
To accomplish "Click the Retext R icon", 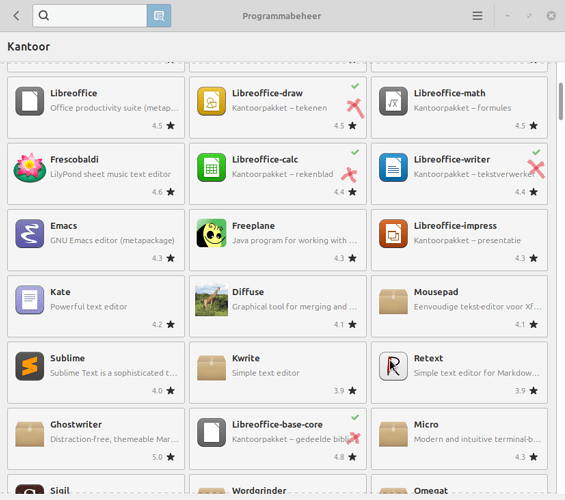I will click(x=393, y=366).
